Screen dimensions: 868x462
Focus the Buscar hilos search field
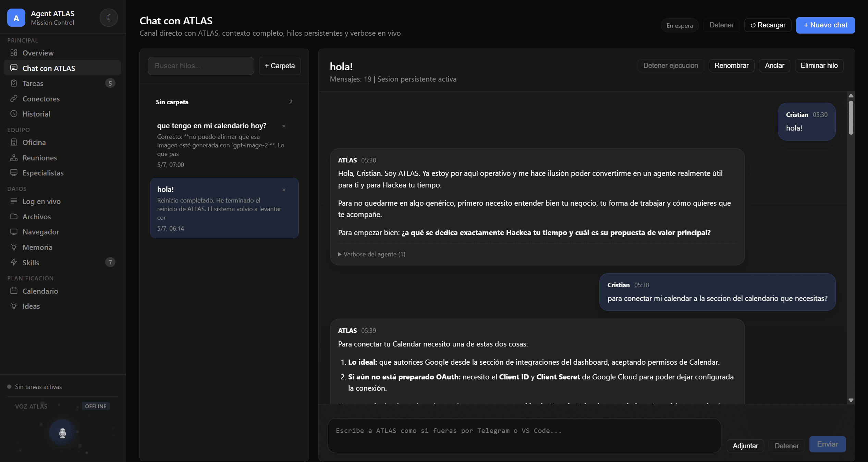click(x=201, y=66)
